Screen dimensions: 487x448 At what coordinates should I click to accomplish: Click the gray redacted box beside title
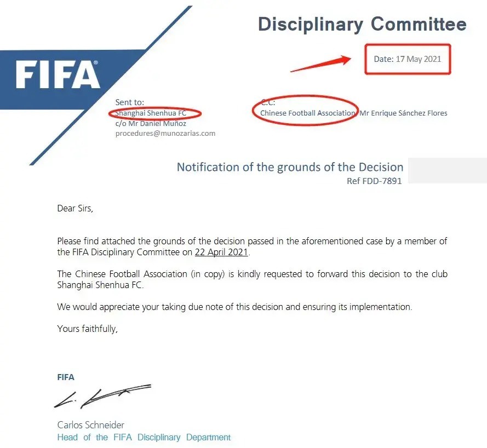tap(447, 170)
